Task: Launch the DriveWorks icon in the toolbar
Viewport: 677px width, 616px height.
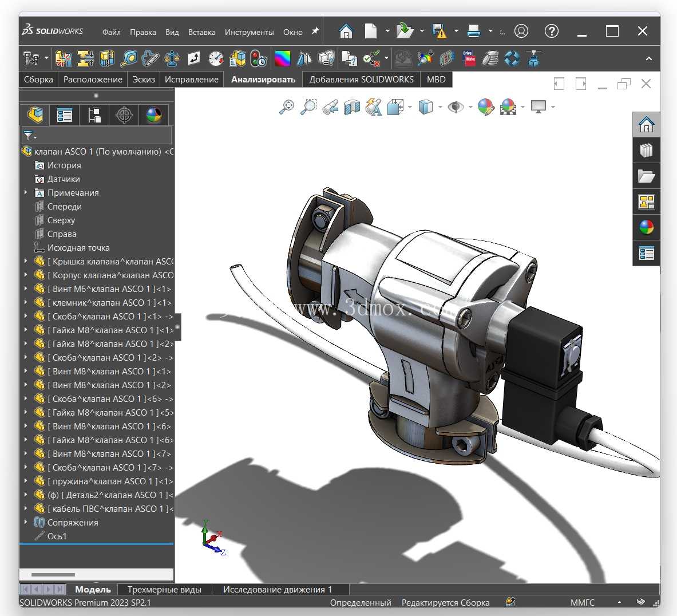Action: click(x=469, y=59)
